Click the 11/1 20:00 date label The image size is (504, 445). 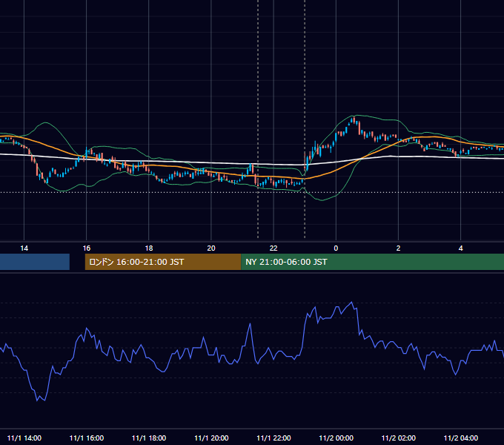[211, 438]
